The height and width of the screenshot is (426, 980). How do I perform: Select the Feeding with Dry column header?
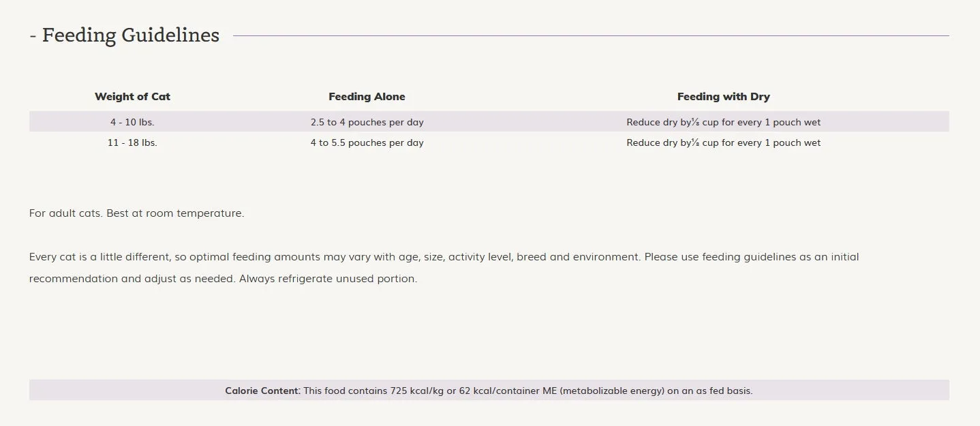click(723, 97)
